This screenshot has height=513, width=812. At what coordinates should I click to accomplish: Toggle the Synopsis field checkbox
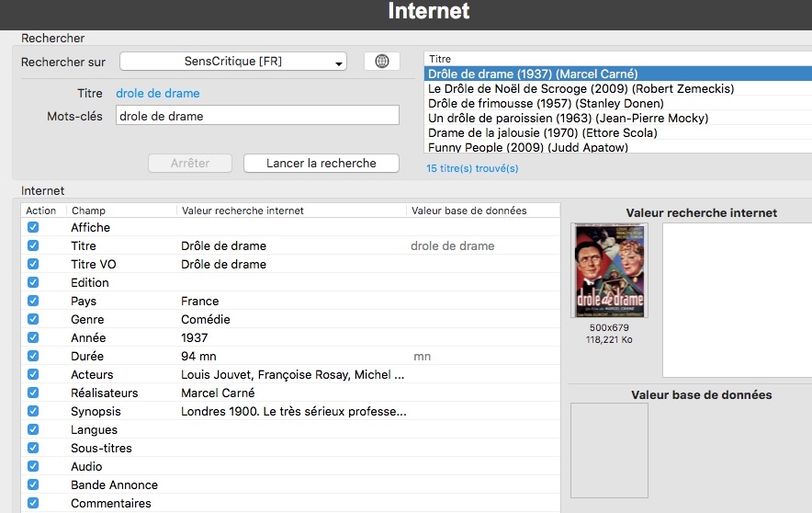tap(33, 411)
